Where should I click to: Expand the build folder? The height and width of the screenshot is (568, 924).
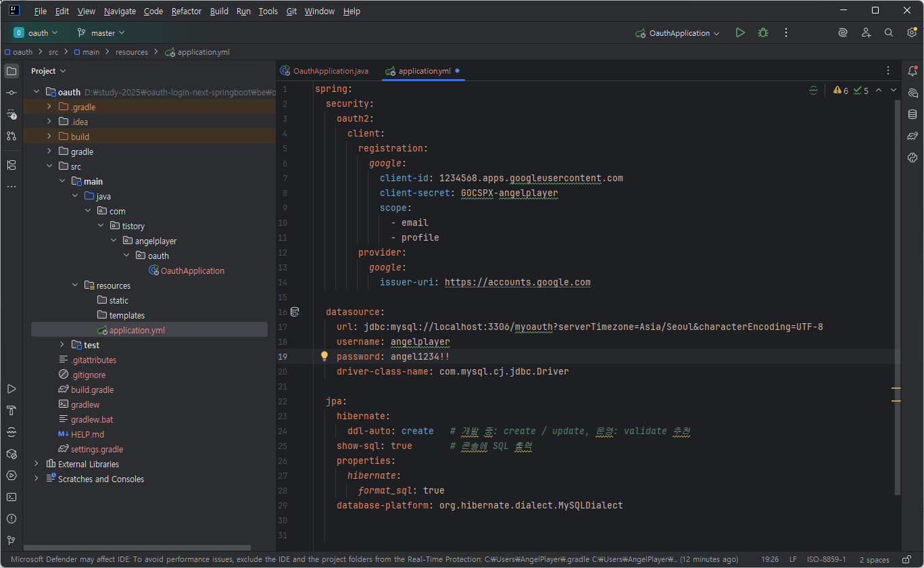point(49,137)
